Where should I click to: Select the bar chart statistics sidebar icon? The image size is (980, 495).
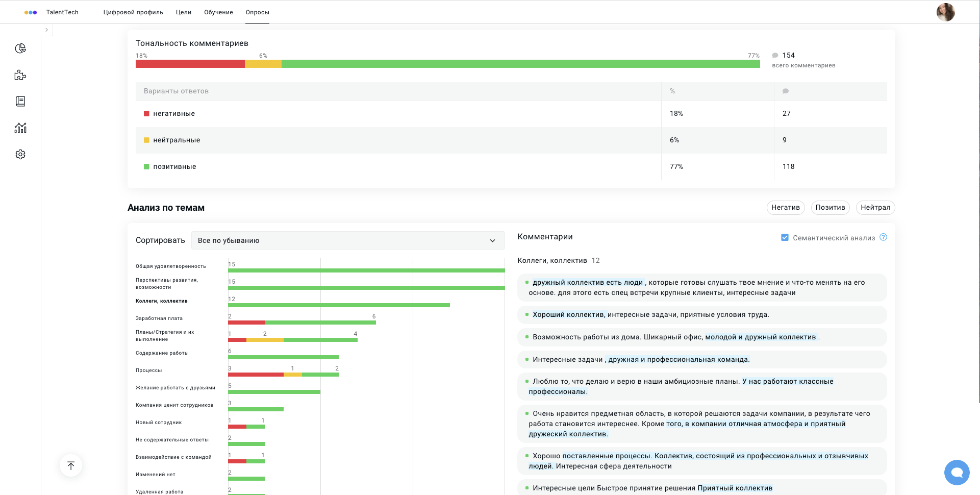(x=20, y=128)
